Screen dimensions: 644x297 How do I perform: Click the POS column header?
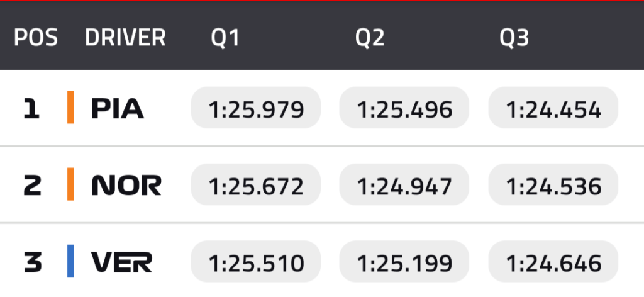pyautogui.click(x=36, y=38)
